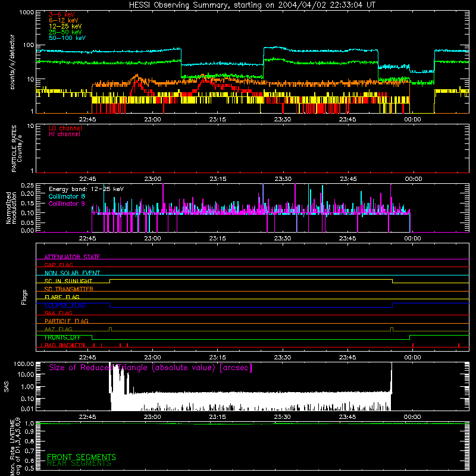
Task: Click Energy band: 12-25 keV label
Action: tap(86, 189)
